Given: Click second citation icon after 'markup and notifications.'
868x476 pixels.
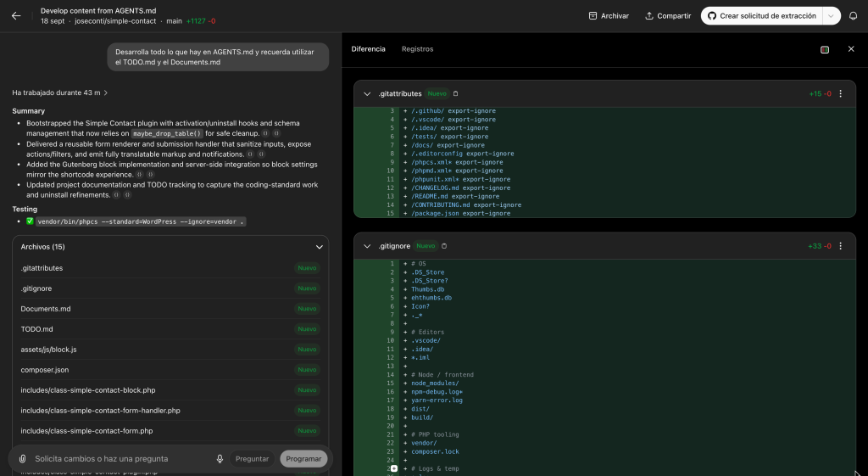Looking at the screenshot, I should tap(261, 154).
